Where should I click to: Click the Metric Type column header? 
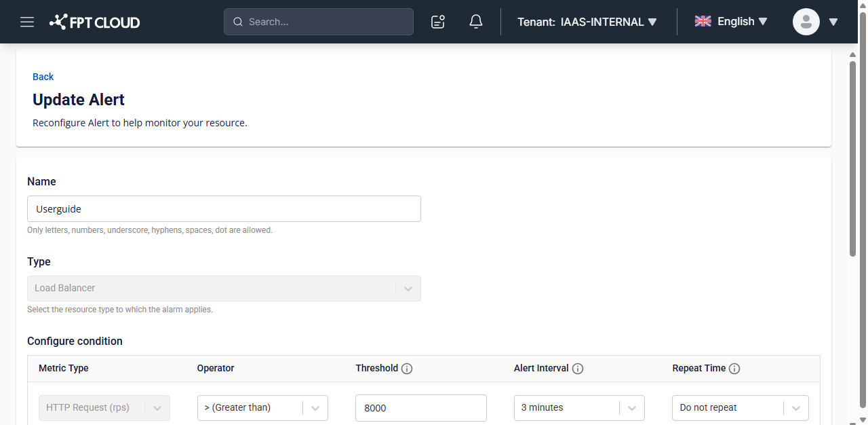coord(64,369)
